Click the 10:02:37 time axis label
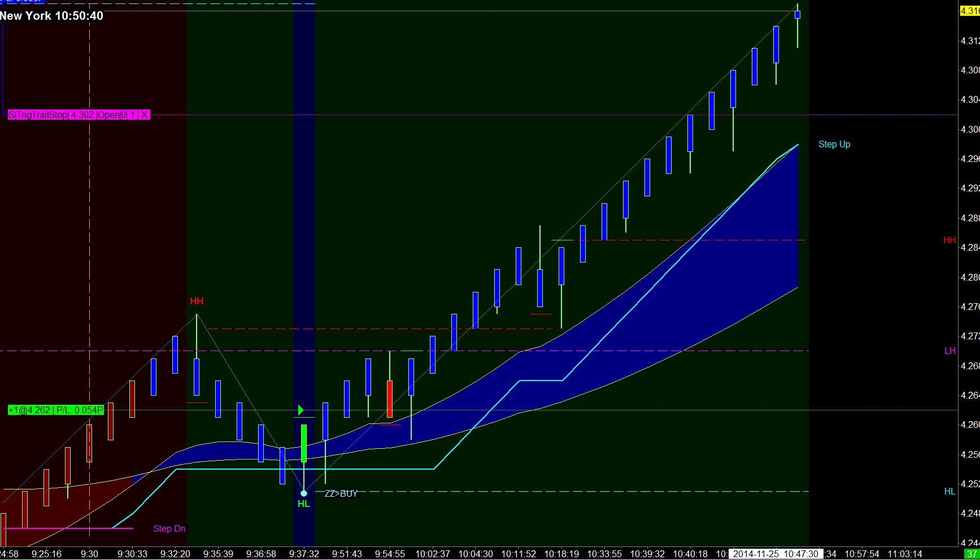 pyautogui.click(x=433, y=554)
